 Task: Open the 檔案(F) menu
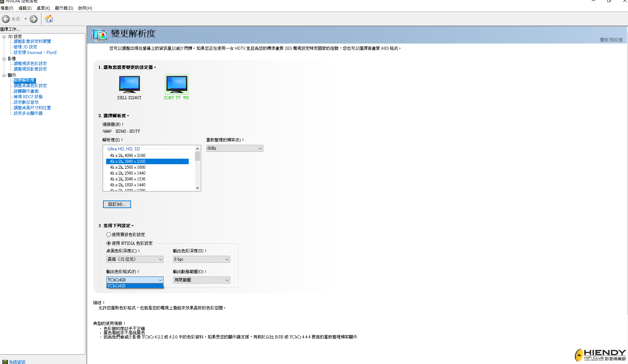tap(7, 8)
